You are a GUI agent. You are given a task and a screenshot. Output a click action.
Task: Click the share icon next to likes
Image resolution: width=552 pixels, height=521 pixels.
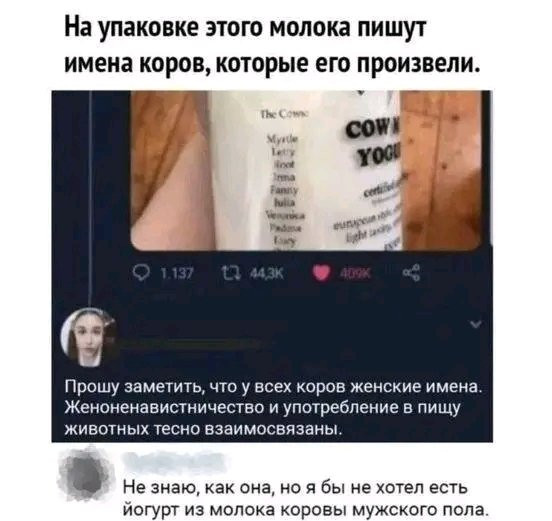coord(412,274)
